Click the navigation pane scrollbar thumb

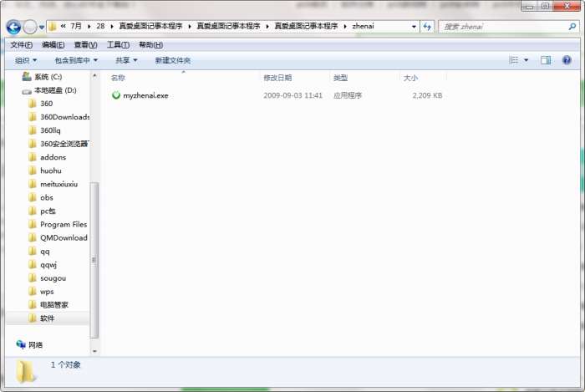point(94,260)
